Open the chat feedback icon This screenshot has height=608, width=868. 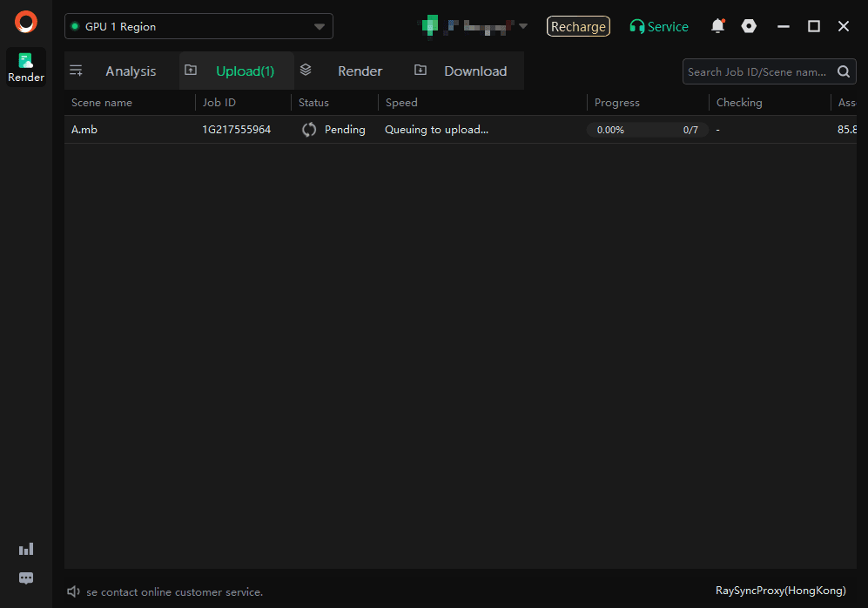(x=26, y=578)
